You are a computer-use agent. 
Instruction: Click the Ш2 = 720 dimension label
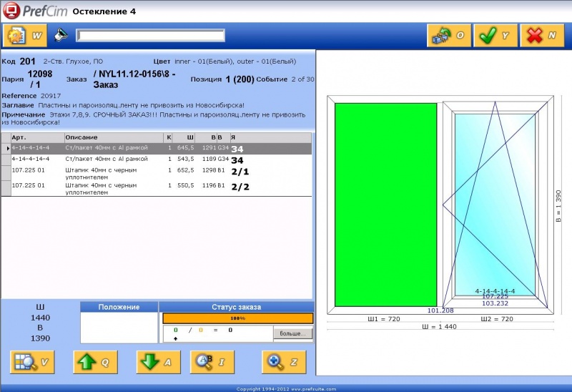click(x=497, y=319)
